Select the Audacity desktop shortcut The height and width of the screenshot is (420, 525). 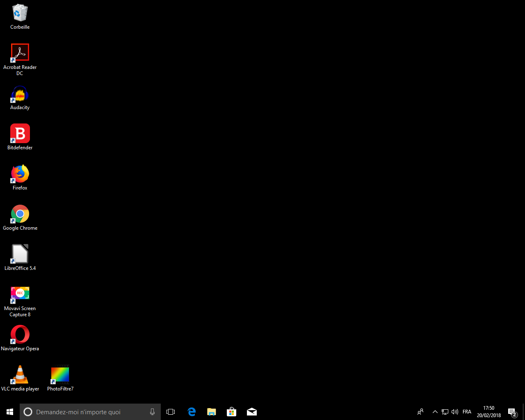coord(20,98)
